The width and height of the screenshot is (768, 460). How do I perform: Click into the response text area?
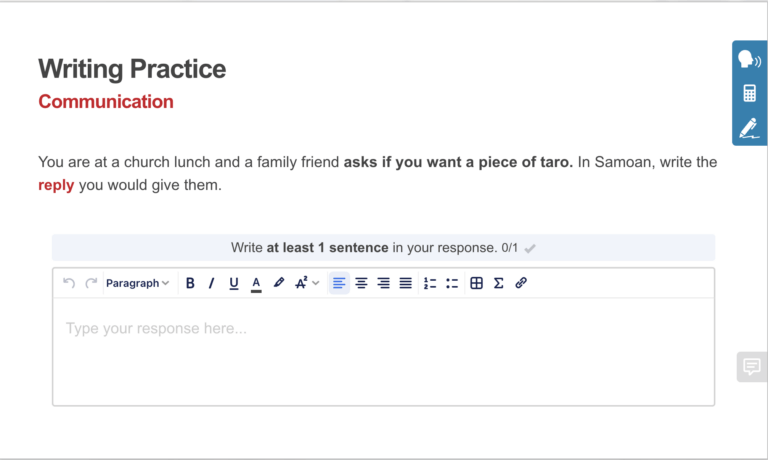coord(383,350)
